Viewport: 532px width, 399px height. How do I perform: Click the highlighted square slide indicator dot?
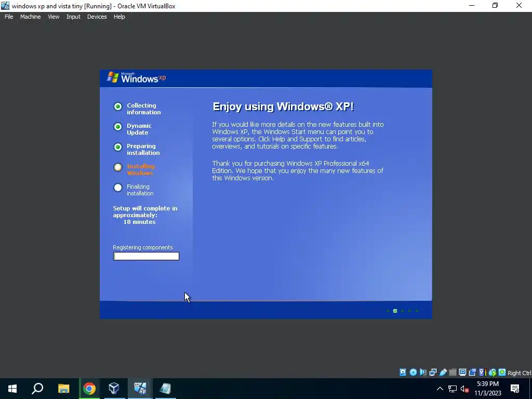point(395,311)
